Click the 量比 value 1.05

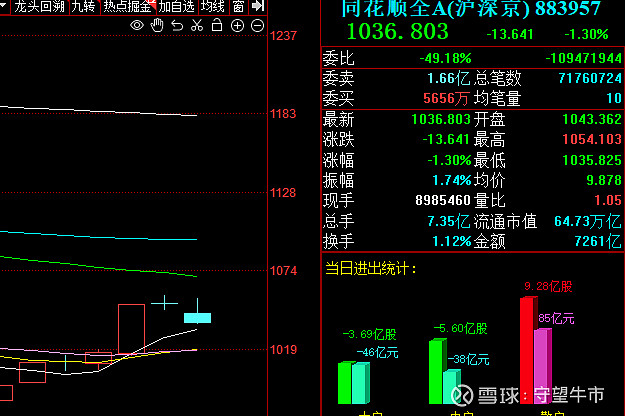608,200
